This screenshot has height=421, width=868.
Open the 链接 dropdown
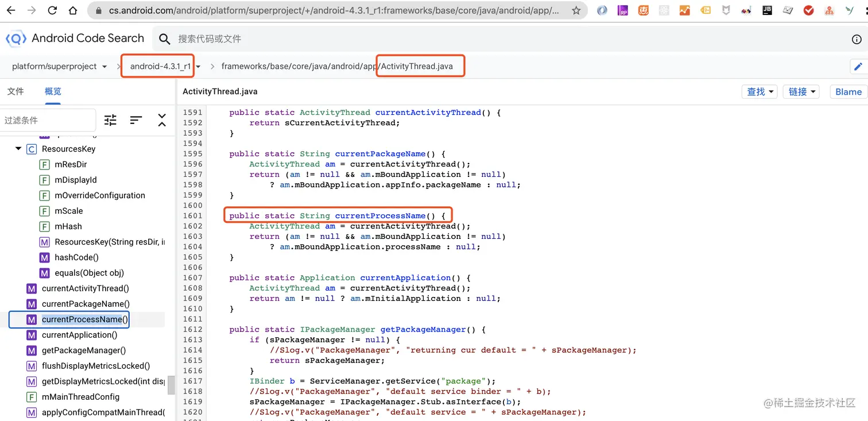pyautogui.click(x=801, y=92)
